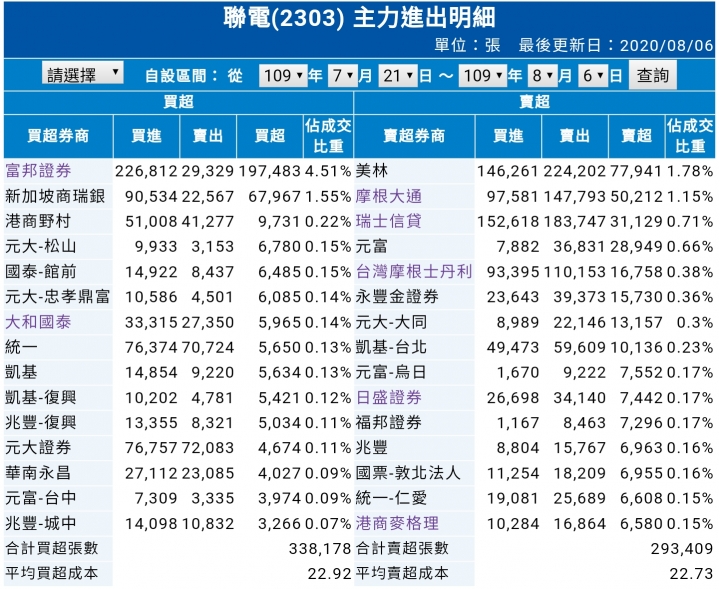The width and height of the screenshot is (720, 589).
Task: Open the 請選擇 dropdown
Action: (83, 73)
